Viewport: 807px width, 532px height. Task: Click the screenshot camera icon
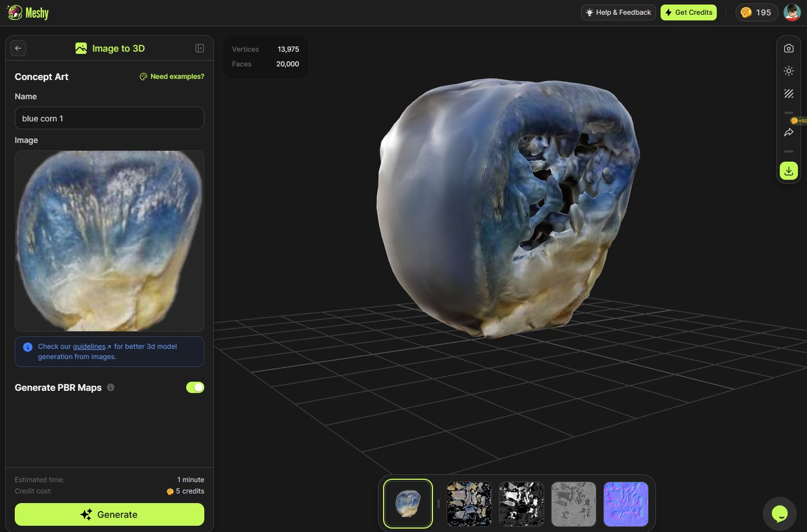[789, 48]
